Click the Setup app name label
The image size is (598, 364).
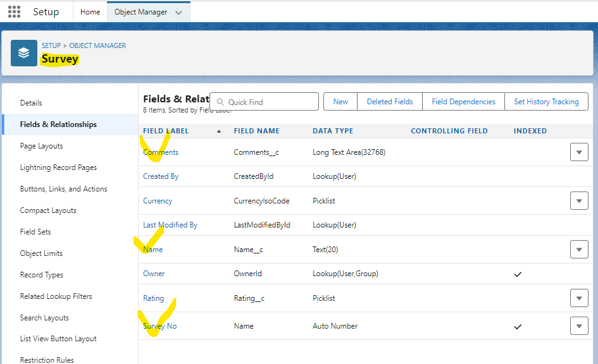point(46,12)
